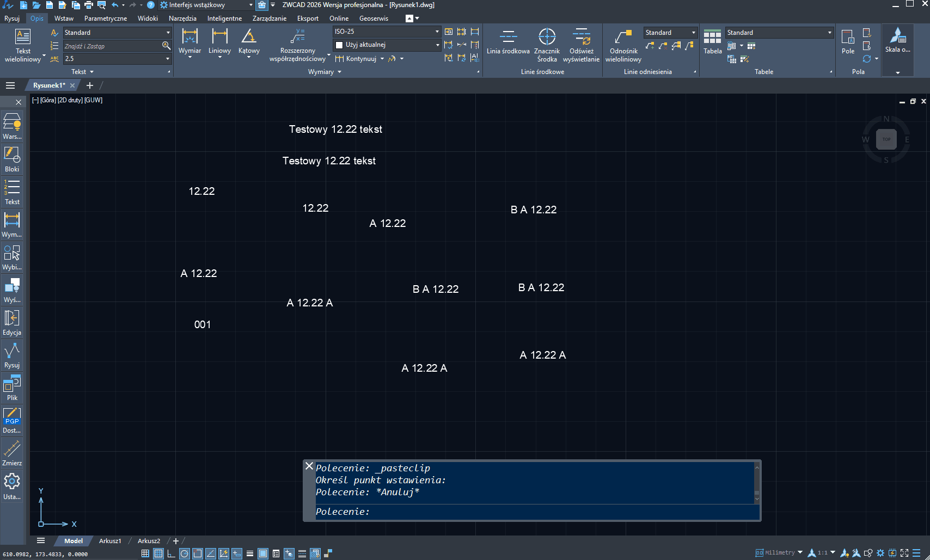The image size is (930, 560).
Task: Select the Kątowy dimension tool
Action: click(x=249, y=42)
